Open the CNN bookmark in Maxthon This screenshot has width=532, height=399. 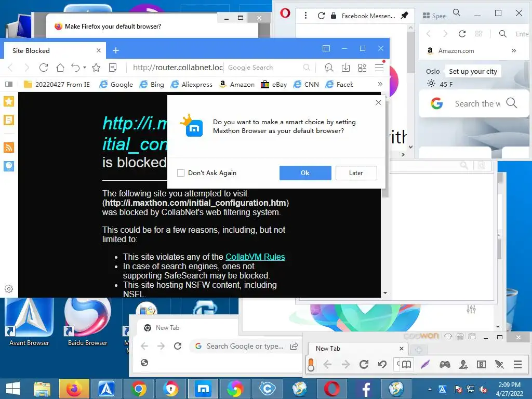coord(305,84)
